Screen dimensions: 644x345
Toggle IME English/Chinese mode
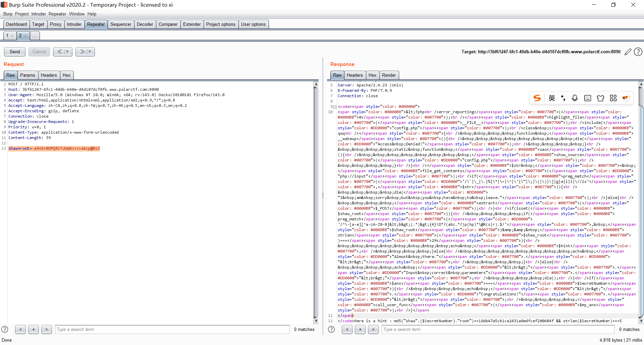[552, 98]
